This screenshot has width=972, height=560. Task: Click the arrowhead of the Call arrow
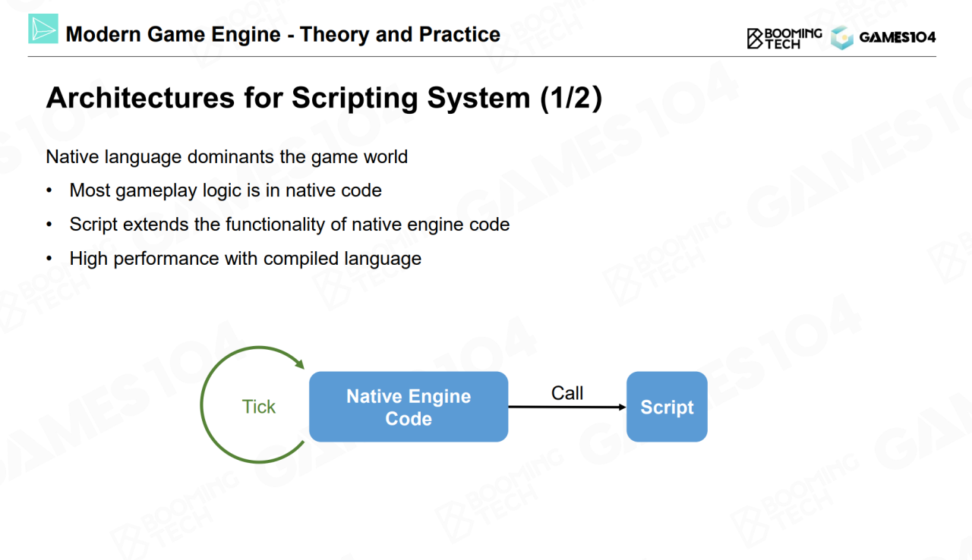622,407
